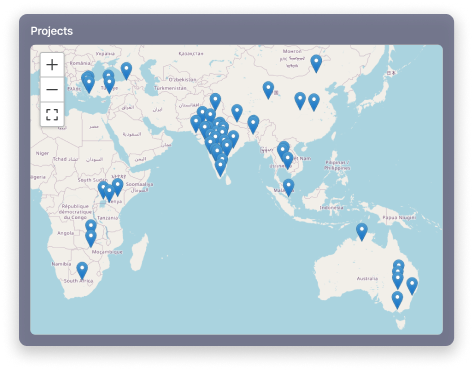The width and height of the screenshot is (473, 370).
Task: Click the Namibia label on the map
Action: (61, 264)
